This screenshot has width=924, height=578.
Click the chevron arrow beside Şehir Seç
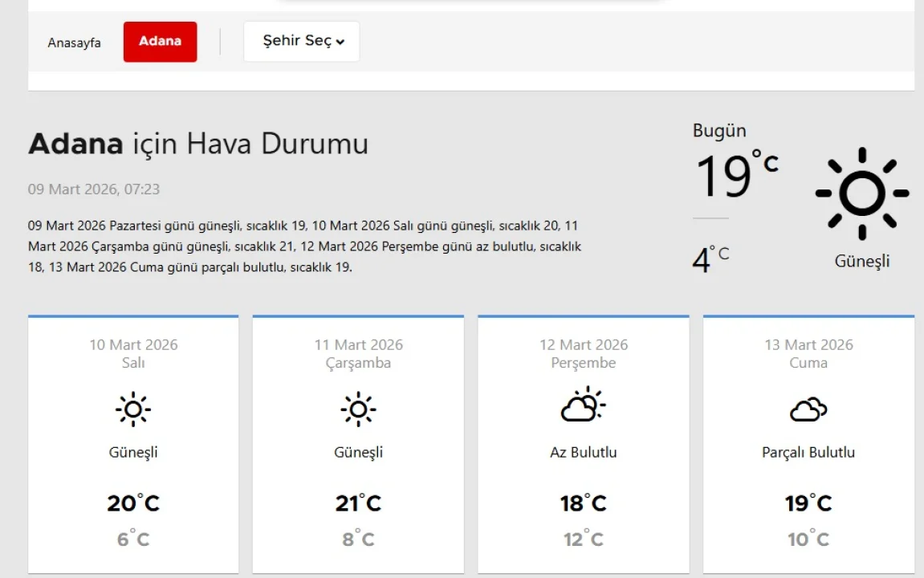(340, 43)
